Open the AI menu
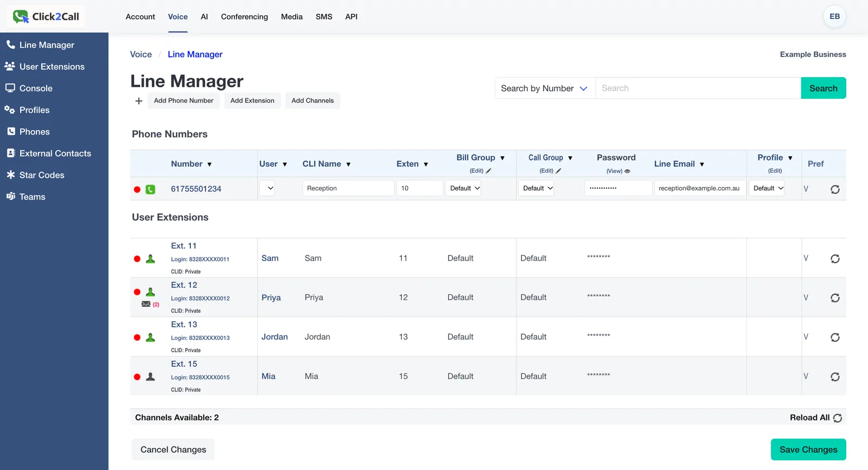Image resolution: width=868 pixels, height=470 pixels. 205,17
